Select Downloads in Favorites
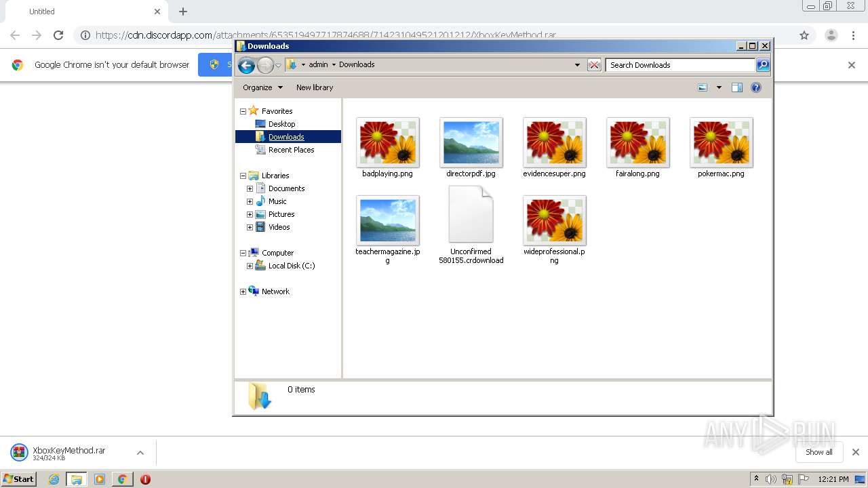The image size is (868, 488). point(286,137)
